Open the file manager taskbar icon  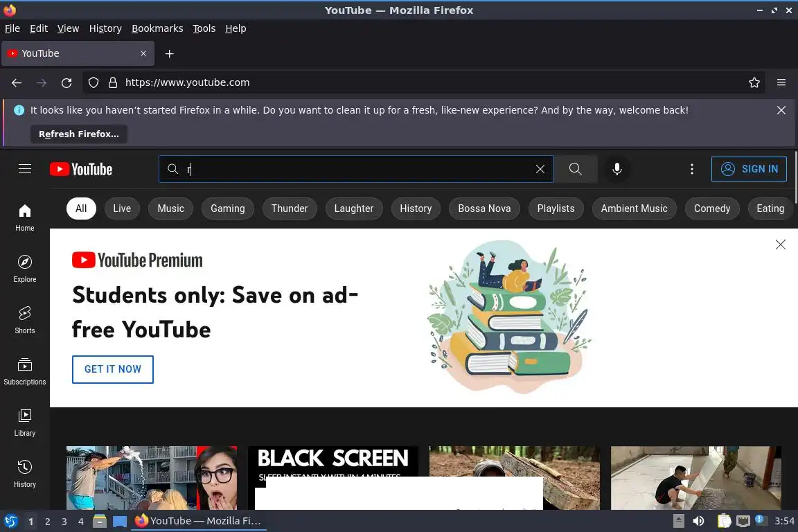99,521
